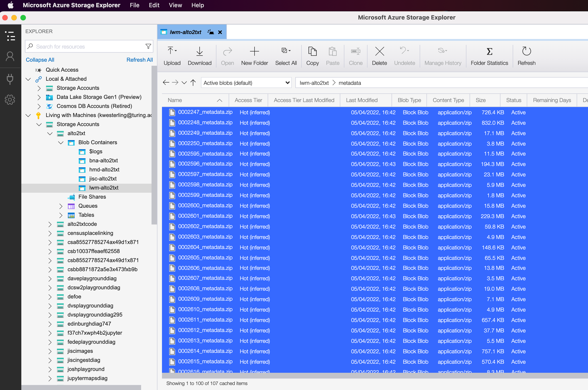
Task: Click the Copy toolbar icon
Action: pyautogui.click(x=312, y=51)
